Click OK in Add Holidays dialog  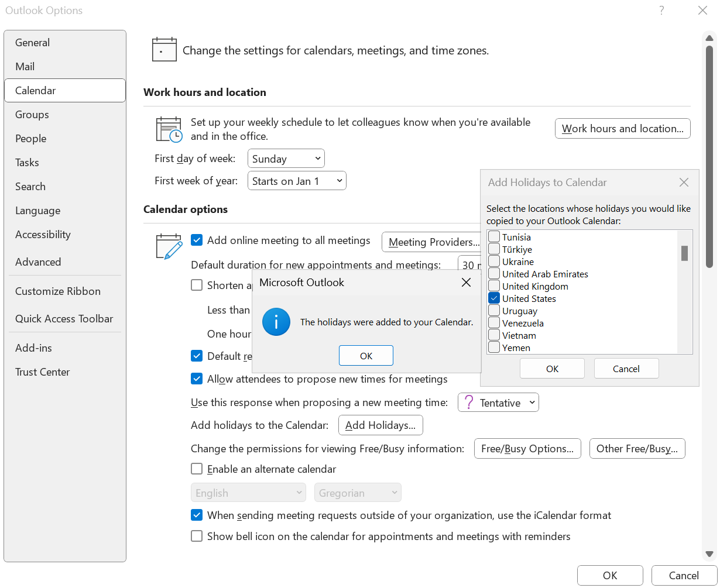tap(552, 369)
